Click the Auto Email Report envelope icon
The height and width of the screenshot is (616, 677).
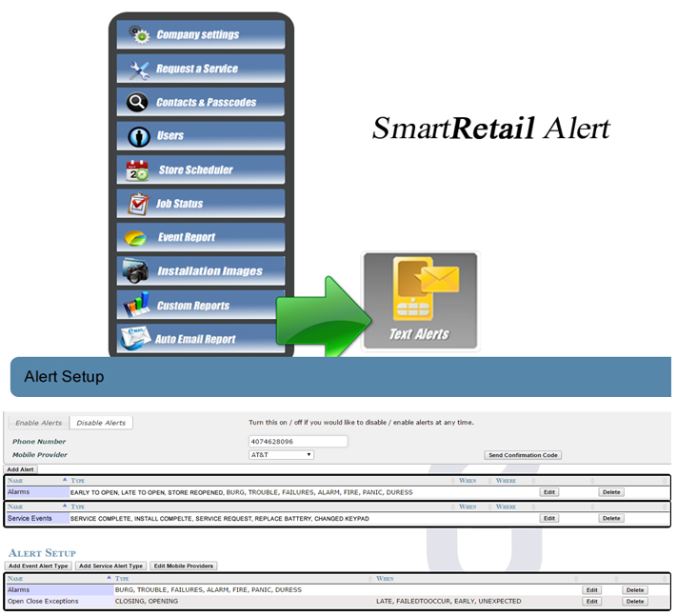click(135, 338)
